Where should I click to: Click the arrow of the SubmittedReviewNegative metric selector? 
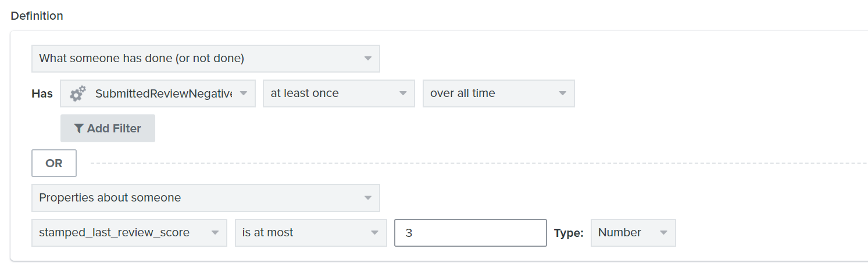(x=244, y=93)
